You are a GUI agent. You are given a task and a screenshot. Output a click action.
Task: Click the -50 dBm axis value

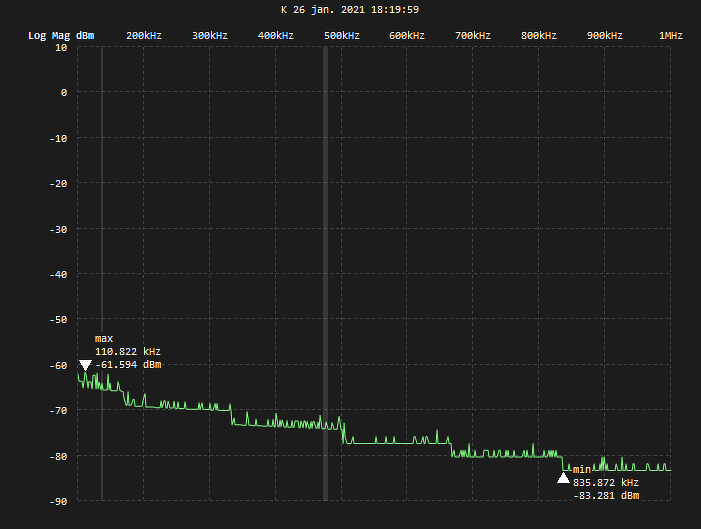(x=59, y=320)
